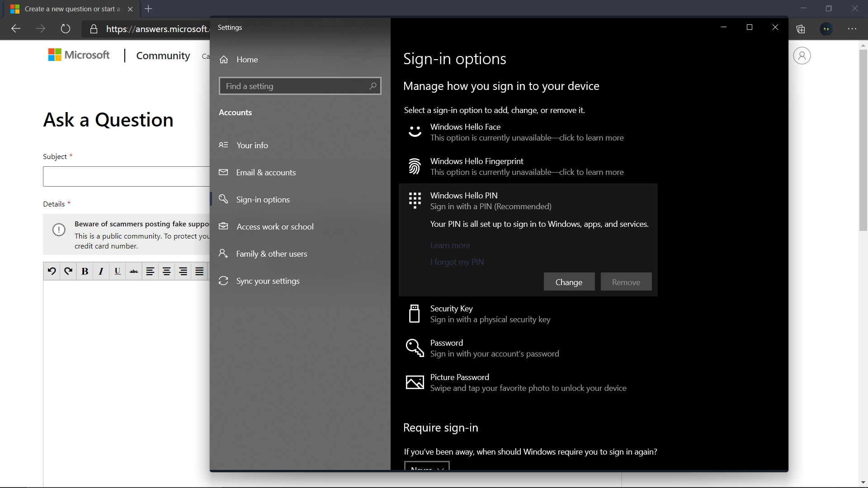Viewport: 868px width, 488px height.
Task: Toggle Strikethrough formatting in editor
Action: pos(134,271)
